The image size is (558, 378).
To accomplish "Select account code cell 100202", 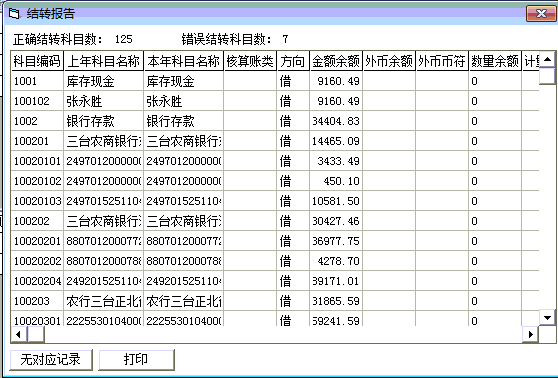I will (37, 221).
